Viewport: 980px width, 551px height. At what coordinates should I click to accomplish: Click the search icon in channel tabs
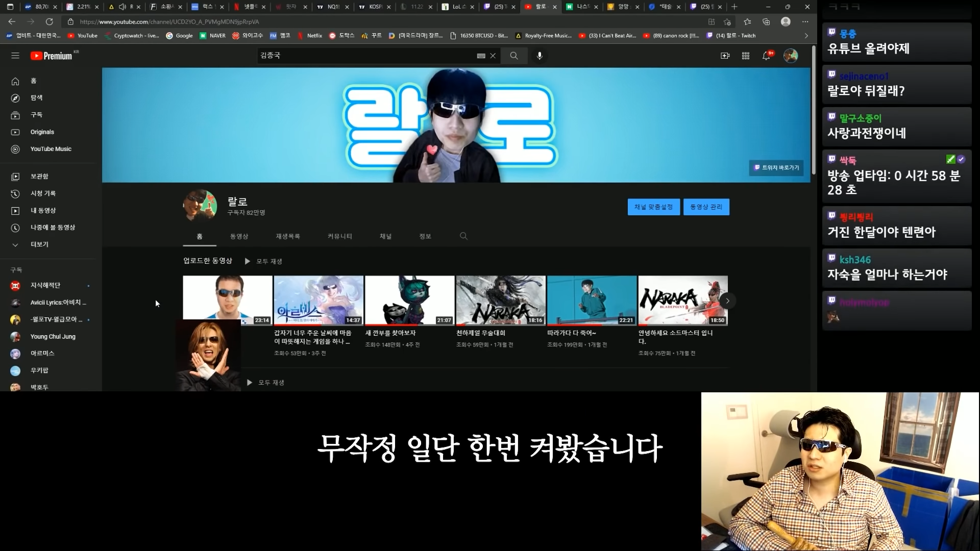tap(463, 236)
